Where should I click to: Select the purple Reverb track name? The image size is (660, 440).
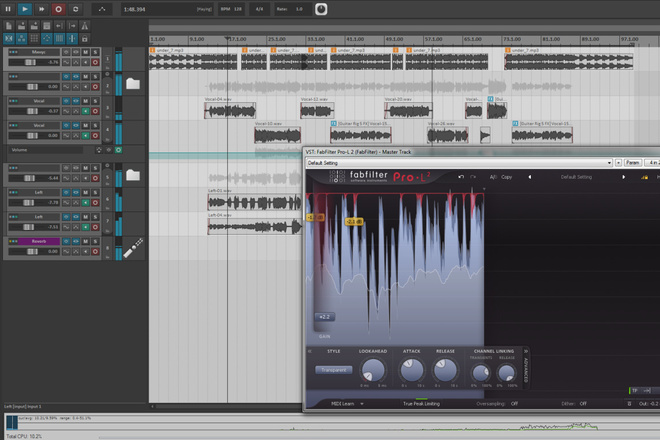click(x=39, y=241)
